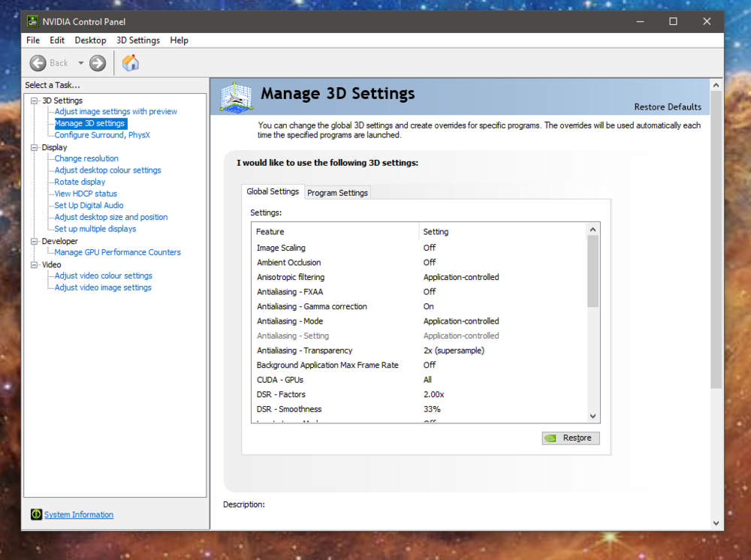Image resolution: width=751 pixels, height=560 pixels.
Task: Open the System Information link
Action: point(79,514)
